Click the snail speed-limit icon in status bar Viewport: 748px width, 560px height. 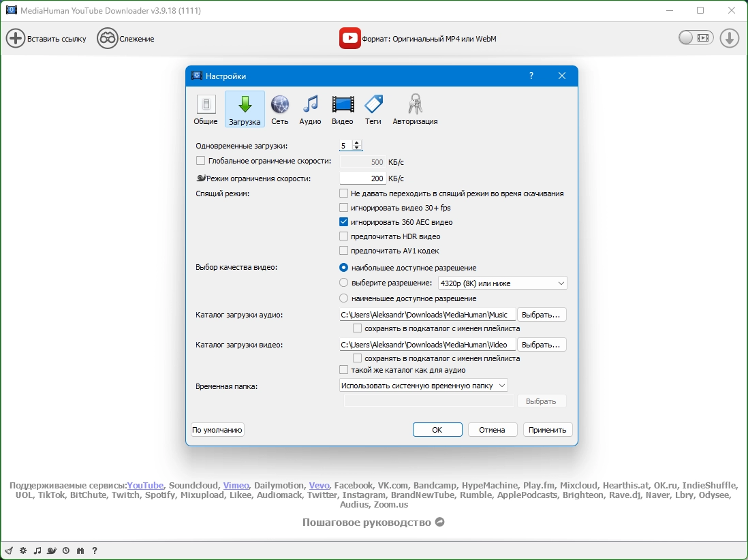pos(52,550)
